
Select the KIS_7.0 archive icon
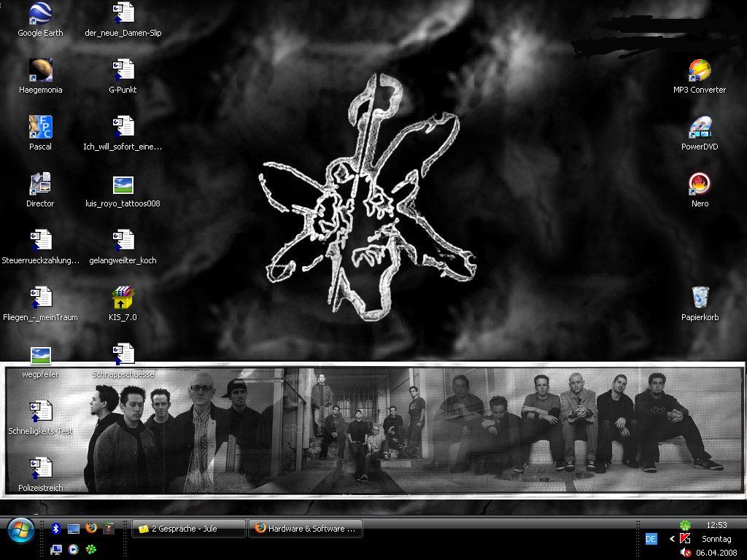[x=123, y=297]
